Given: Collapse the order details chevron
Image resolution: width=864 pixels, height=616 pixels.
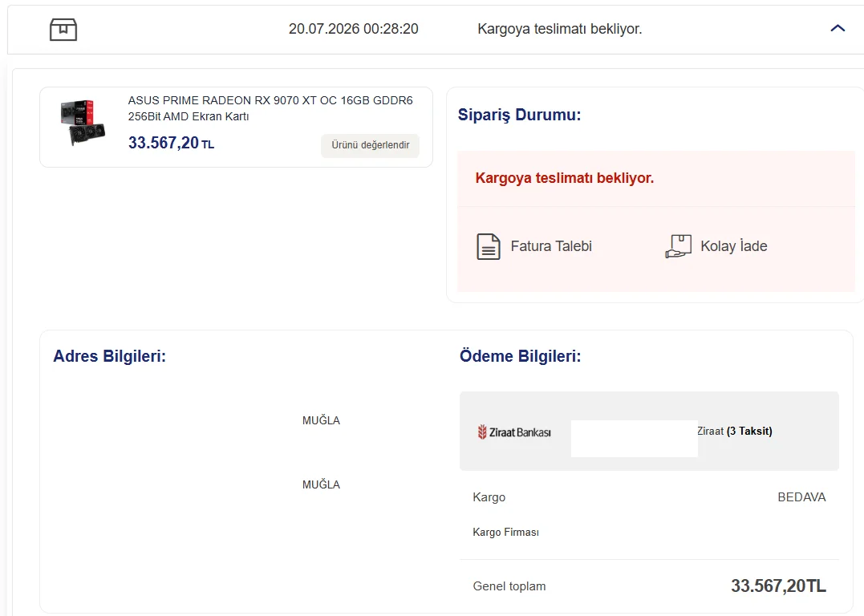Looking at the screenshot, I should tap(838, 28).
